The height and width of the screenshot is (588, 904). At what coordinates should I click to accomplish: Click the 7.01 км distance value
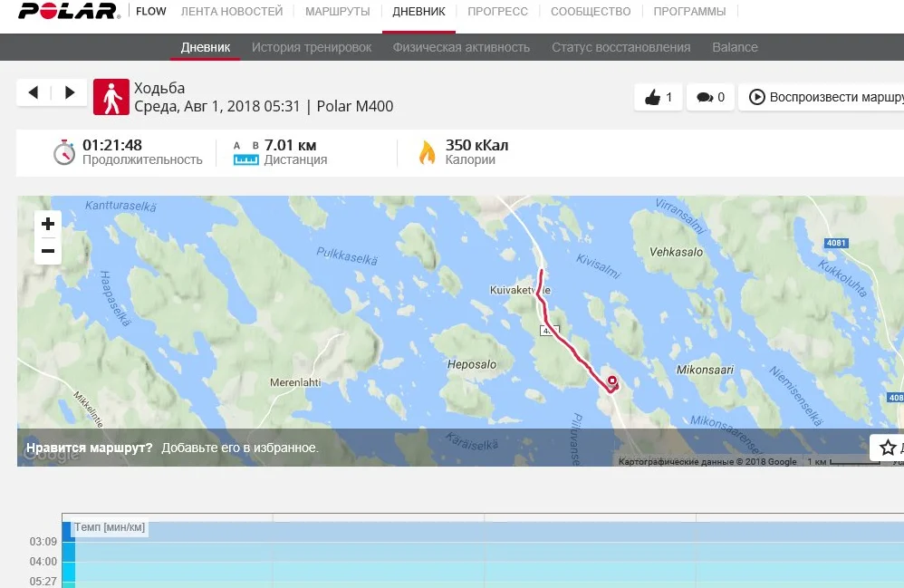pos(290,145)
